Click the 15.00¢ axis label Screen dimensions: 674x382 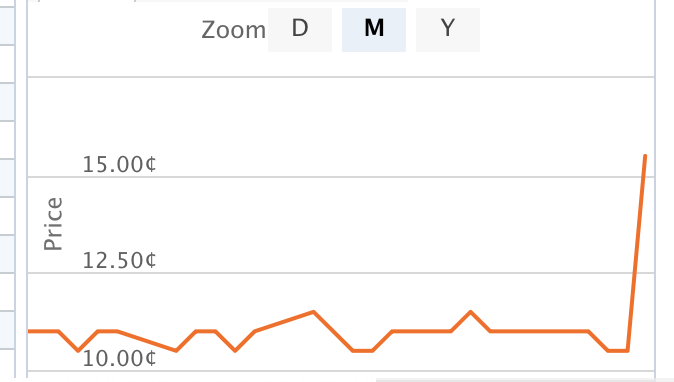coord(119,165)
